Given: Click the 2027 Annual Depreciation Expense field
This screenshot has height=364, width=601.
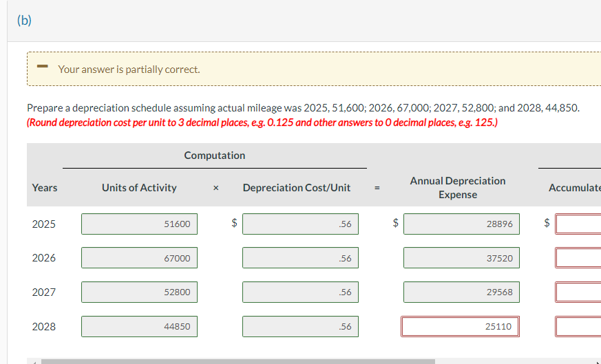Looking at the screenshot, I should coord(461,292).
